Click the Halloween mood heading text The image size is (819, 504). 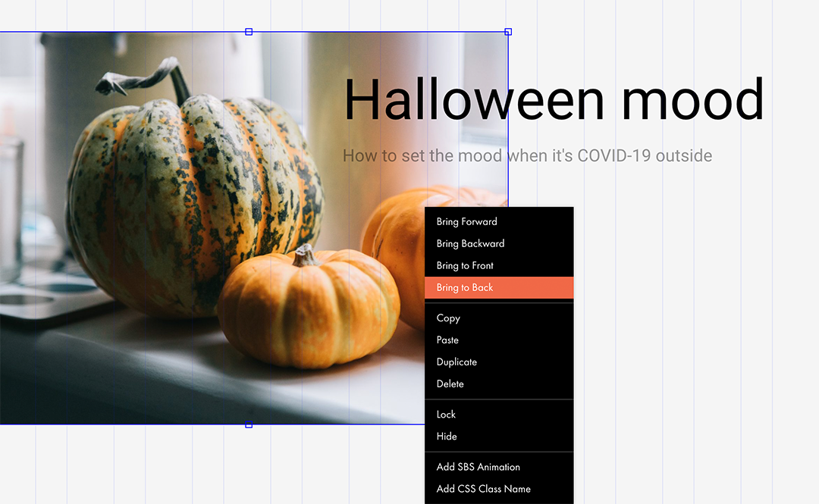tap(554, 99)
